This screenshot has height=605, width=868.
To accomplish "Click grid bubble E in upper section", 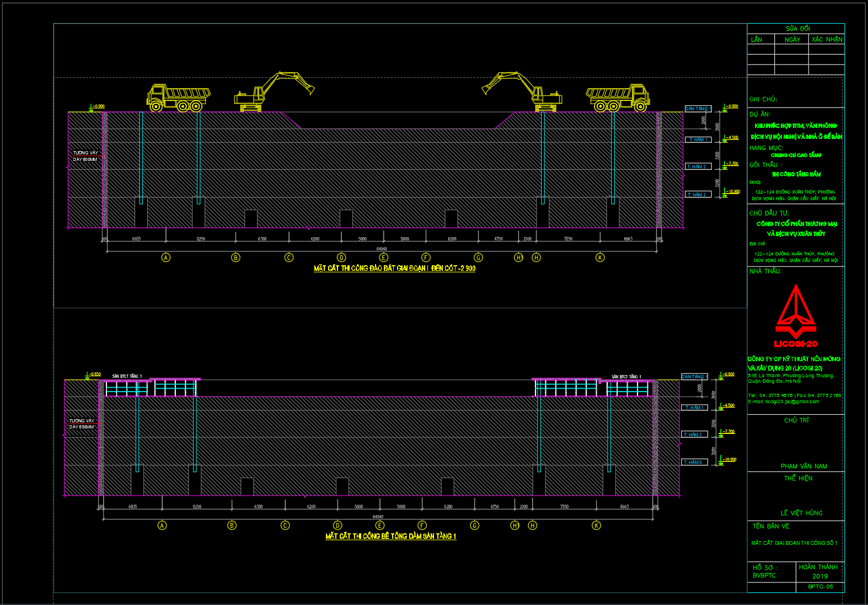I will (x=384, y=258).
